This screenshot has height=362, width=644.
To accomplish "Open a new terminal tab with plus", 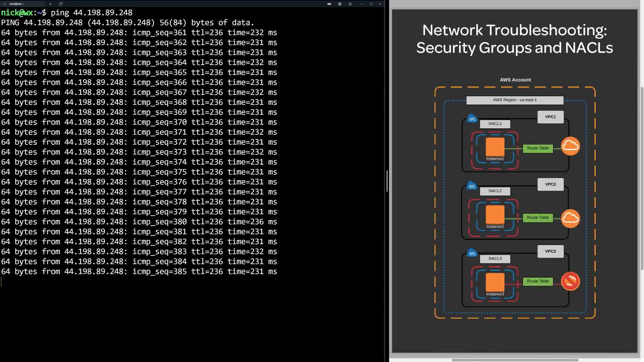I will coord(50,4).
